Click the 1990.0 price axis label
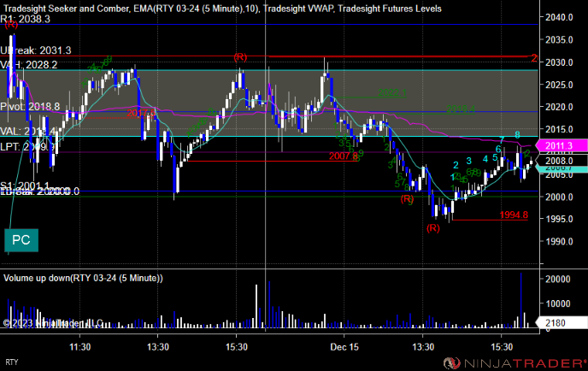The width and height of the screenshot is (588, 371). (559, 242)
